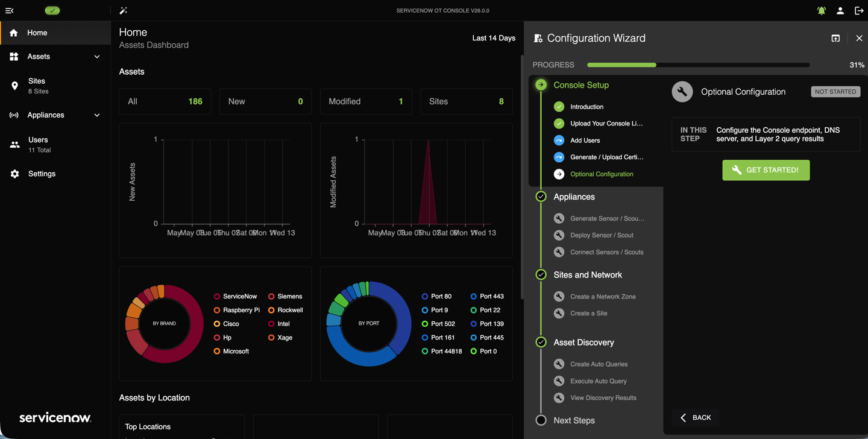Toggle ServiceNow brand in legend
868x439 pixels.
235,297
